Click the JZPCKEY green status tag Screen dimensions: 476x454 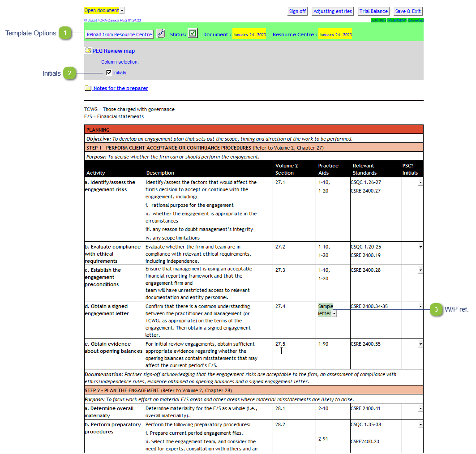tap(378, 20)
